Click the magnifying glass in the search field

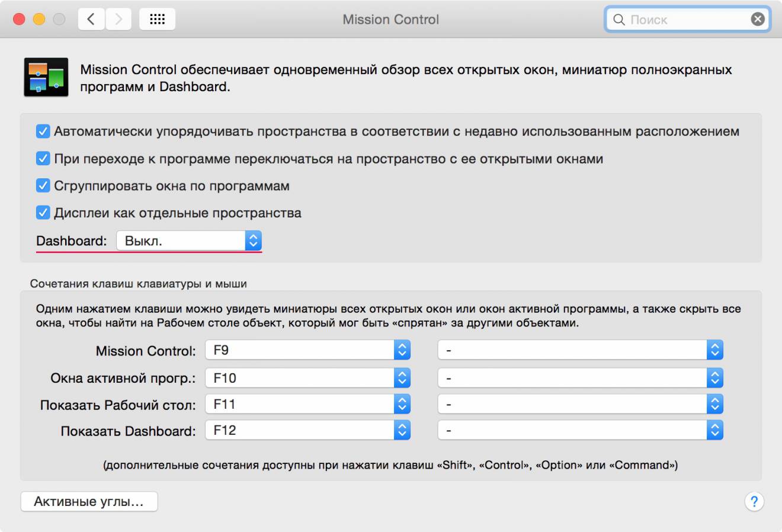pos(618,20)
